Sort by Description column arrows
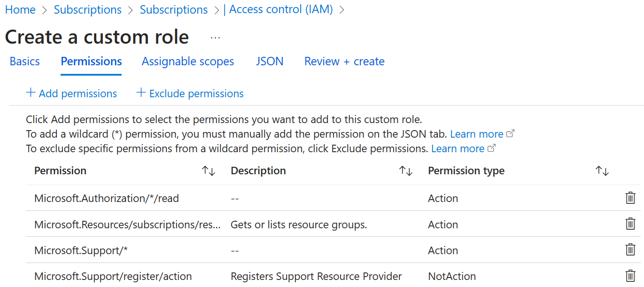Viewport: 644px width, 287px height. tap(405, 171)
